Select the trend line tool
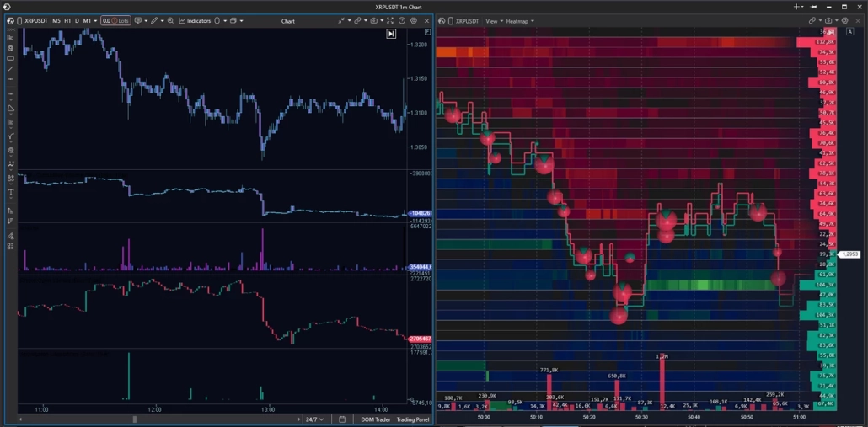This screenshot has height=427, width=868. pyautogui.click(x=10, y=68)
